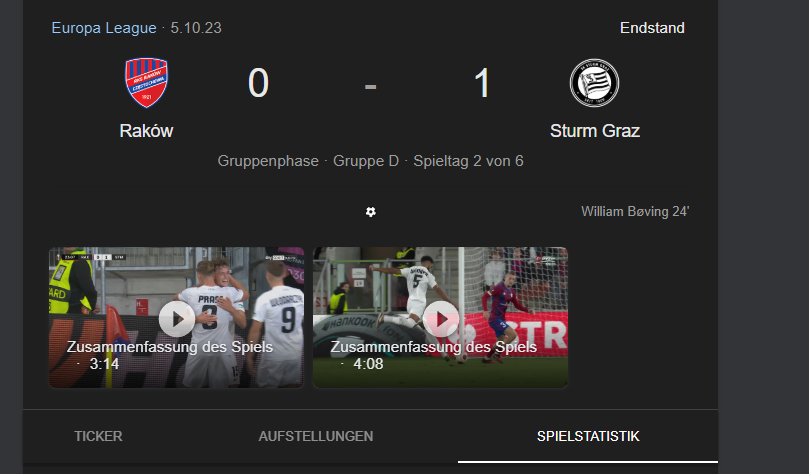The width and height of the screenshot is (809, 474).
Task: Click the Sturm Graz team name
Action: coord(595,131)
